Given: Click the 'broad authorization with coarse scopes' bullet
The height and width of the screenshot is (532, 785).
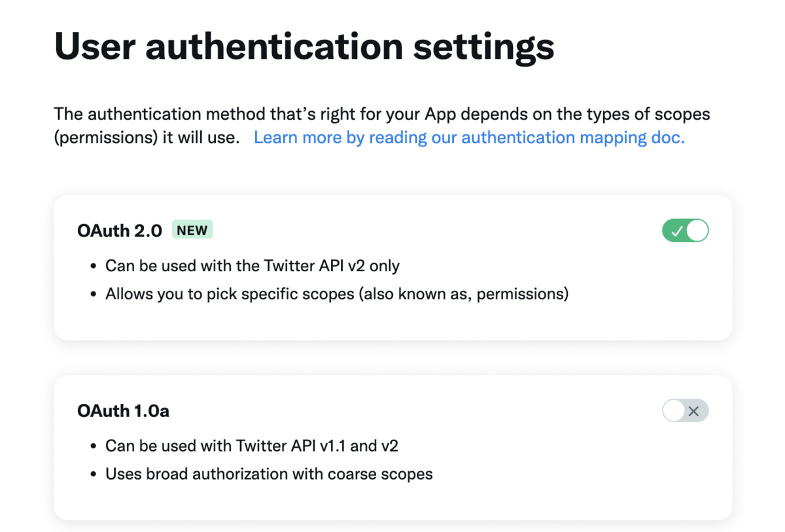Looking at the screenshot, I should pos(269,474).
